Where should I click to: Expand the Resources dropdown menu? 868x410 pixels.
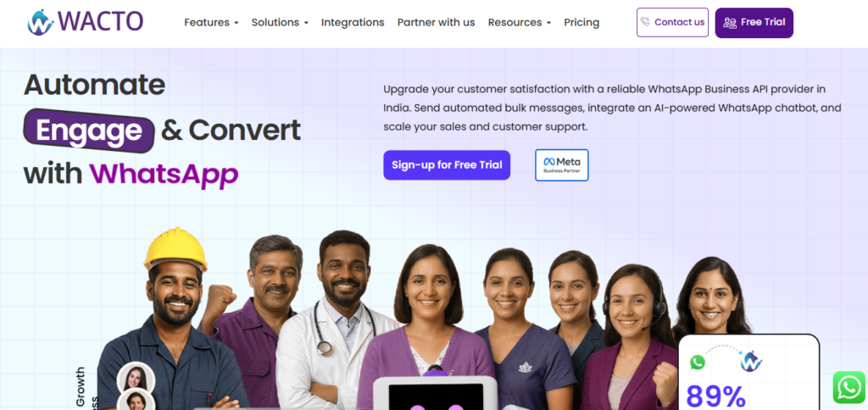520,23
